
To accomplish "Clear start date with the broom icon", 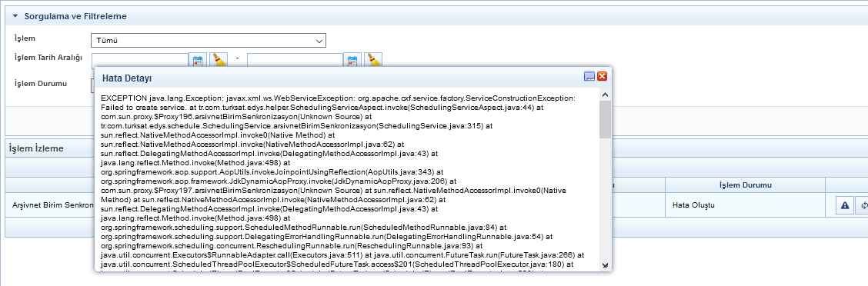I will 219,60.
